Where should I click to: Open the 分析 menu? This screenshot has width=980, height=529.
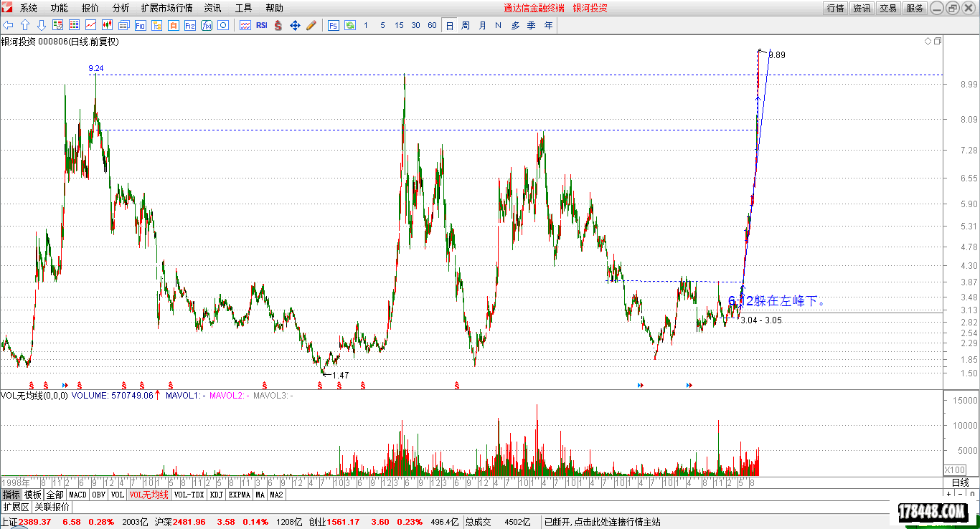click(121, 8)
